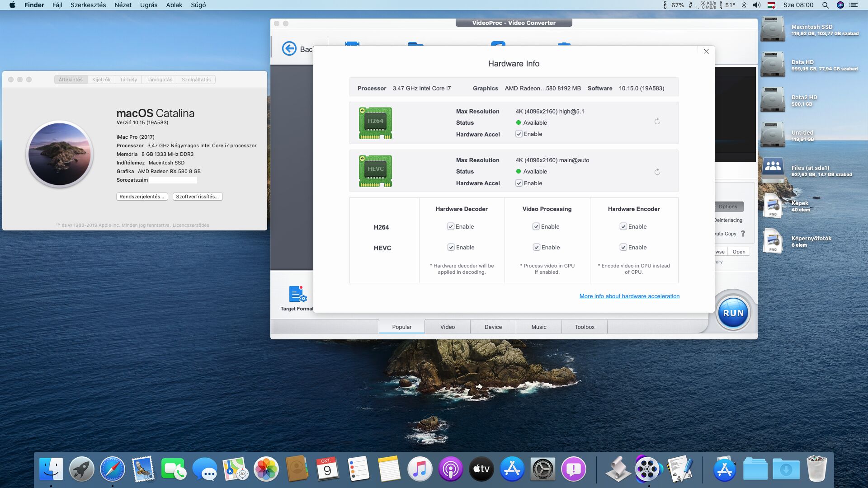The image size is (868, 488).
Task: Open Music app from the Dock
Action: (x=420, y=469)
